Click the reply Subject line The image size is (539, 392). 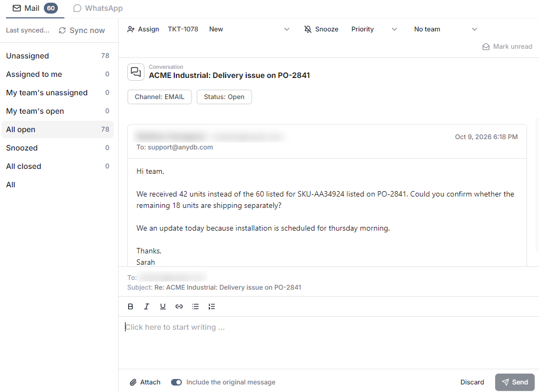click(214, 288)
